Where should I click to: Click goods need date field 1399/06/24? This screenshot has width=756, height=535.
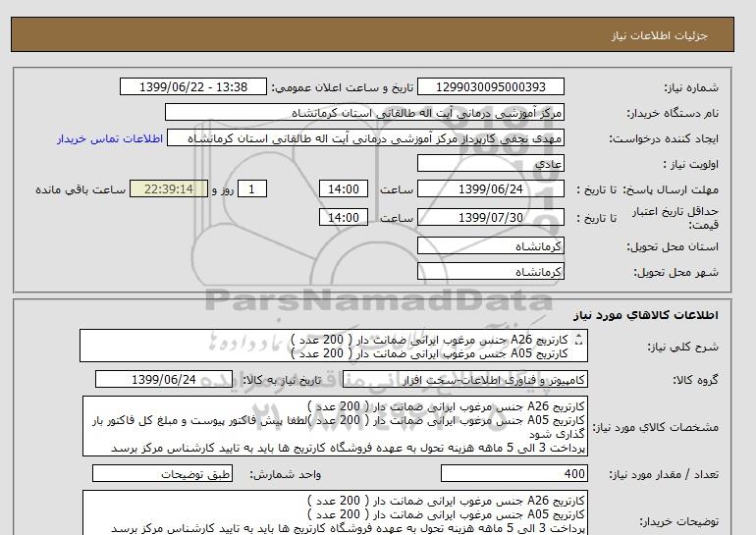click(164, 379)
